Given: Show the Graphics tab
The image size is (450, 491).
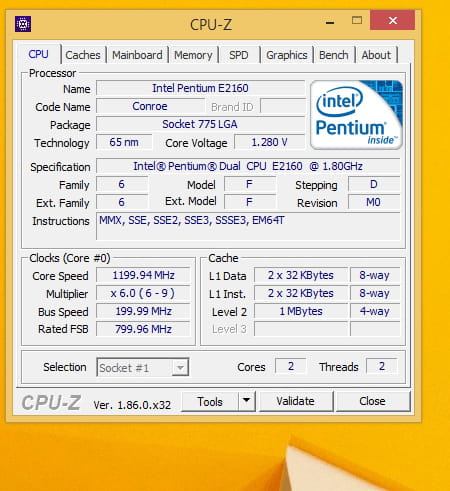Looking at the screenshot, I should (287, 55).
